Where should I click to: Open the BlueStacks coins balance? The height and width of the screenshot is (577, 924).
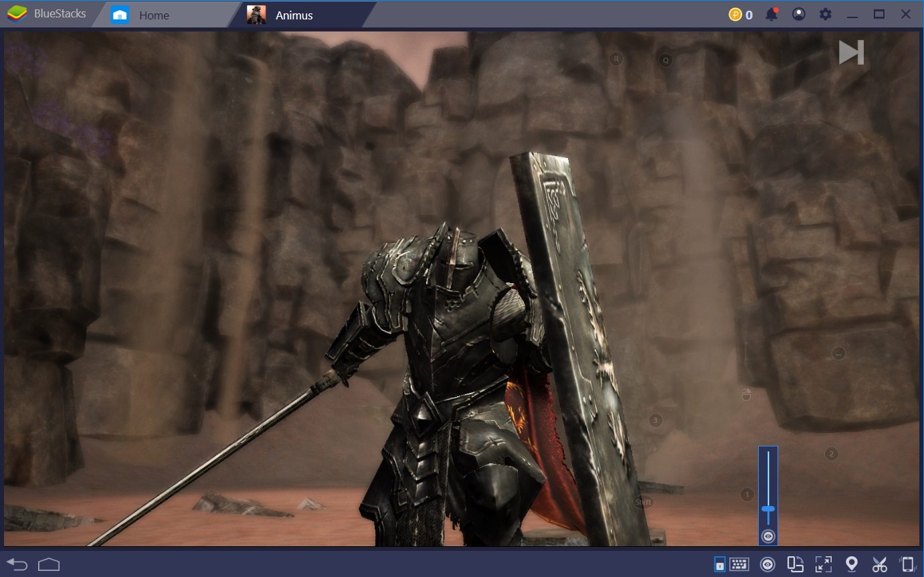(741, 15)
